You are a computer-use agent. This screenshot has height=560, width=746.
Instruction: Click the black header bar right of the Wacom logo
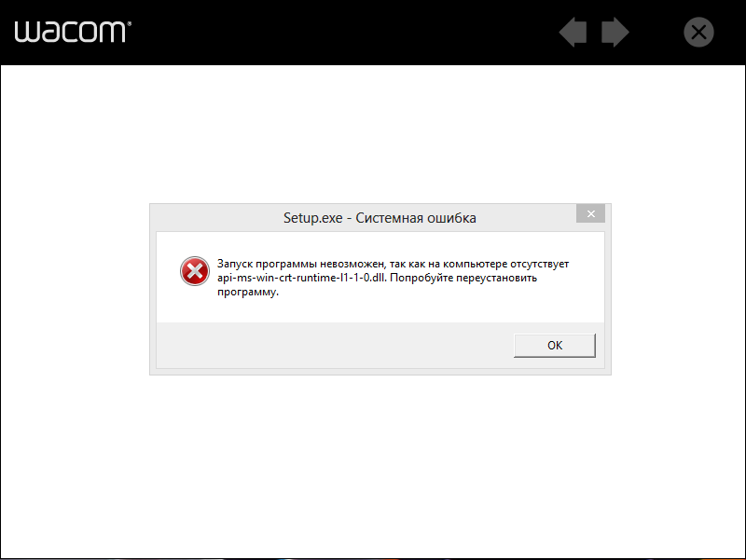pos(342,33)
